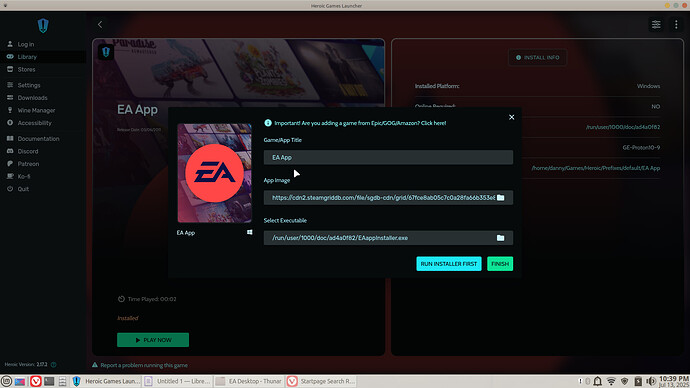
Task: Click the Heroic shield logo in sidebar
Action: pyautogui.click(x=43, y=26)
